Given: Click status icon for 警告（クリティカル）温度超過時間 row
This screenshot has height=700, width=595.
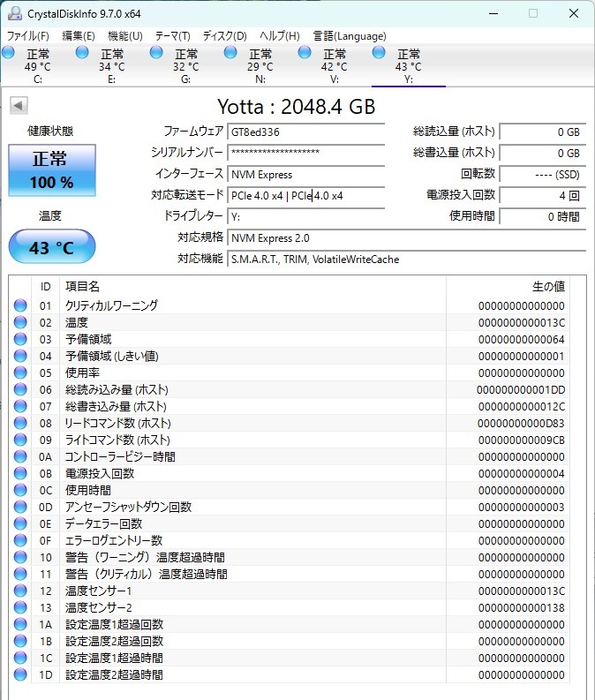Looking at the screenshot, I should click(x=20, y=574).
